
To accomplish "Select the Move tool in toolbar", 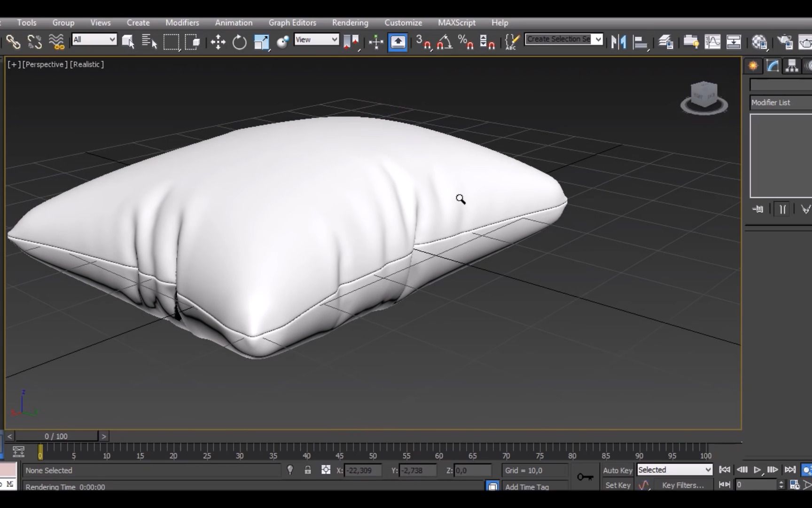I will [218, 42].
